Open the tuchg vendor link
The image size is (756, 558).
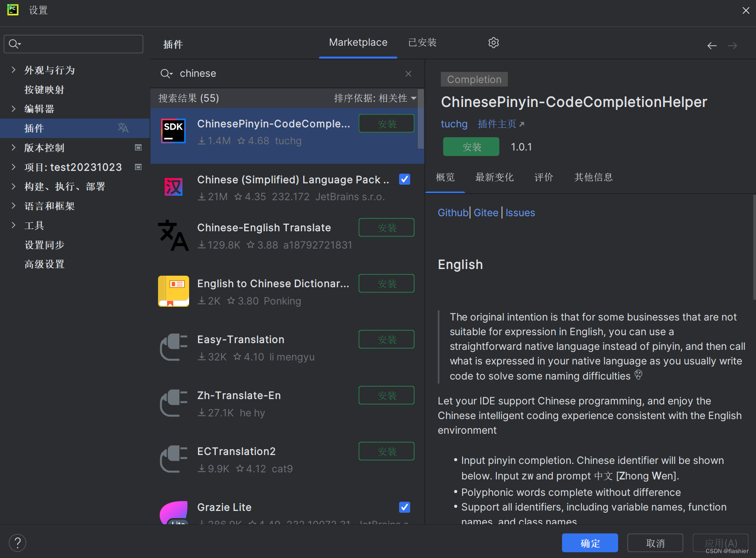454,124
